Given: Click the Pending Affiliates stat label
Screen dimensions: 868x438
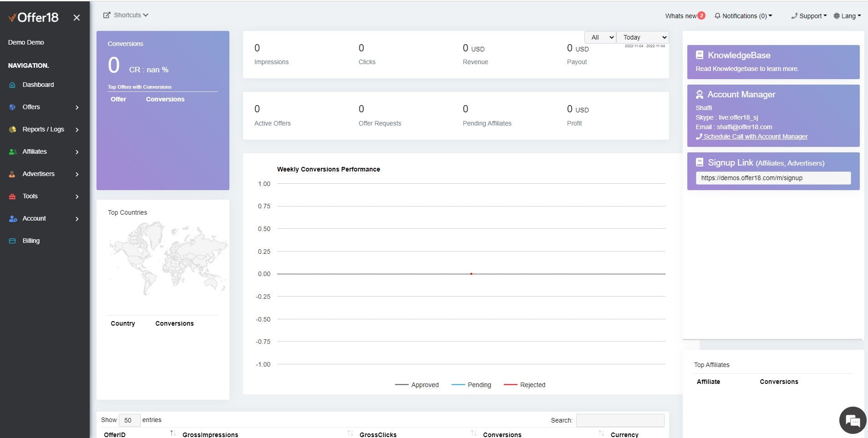Looking at the screenshot, I should (x=487, y=123).
